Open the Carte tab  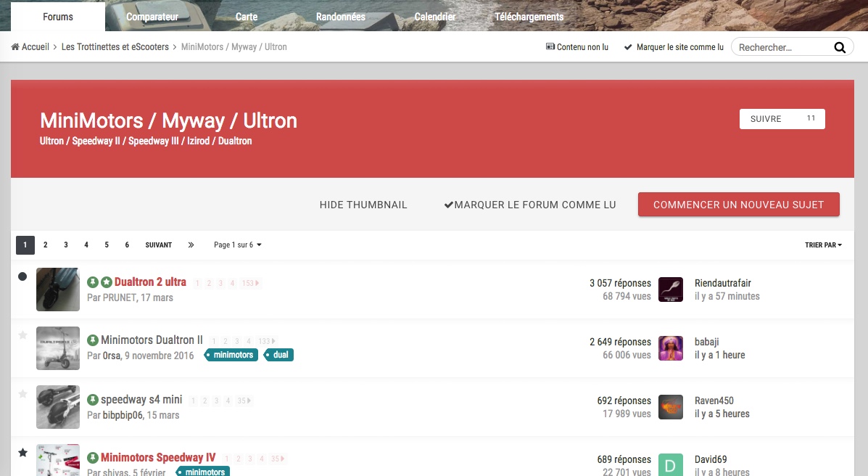click(x=247, y=17)
